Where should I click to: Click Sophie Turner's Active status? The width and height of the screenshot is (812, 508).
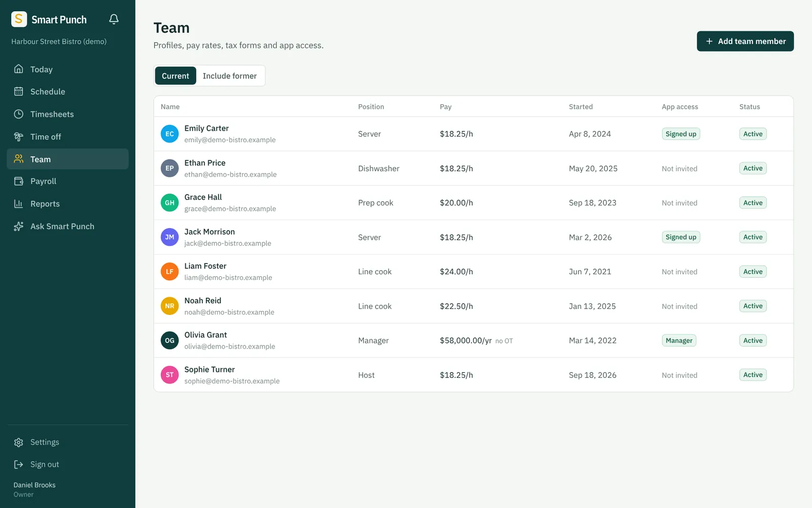[x=753, y=375]
